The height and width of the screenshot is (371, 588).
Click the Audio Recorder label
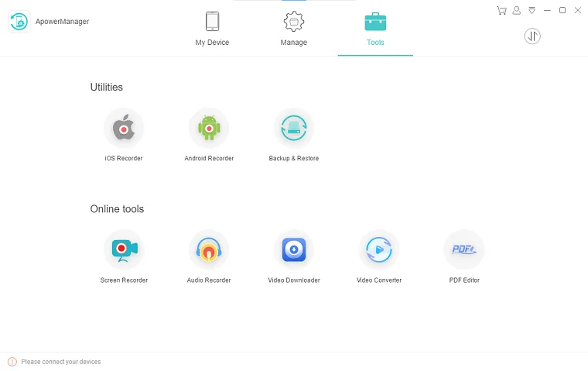tap(209, 280)
